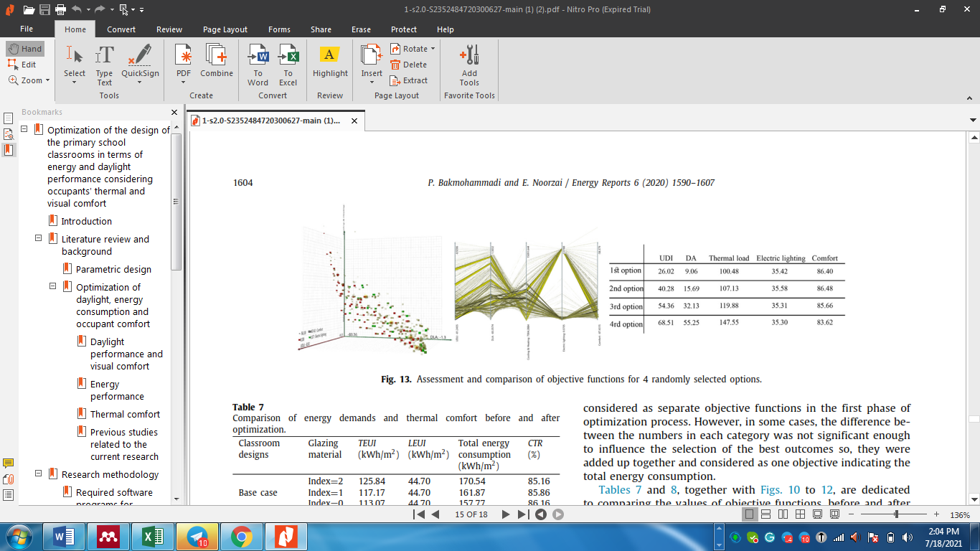Convert document To Excel
This screenshot has width=980, height=551.
point(288,65)
